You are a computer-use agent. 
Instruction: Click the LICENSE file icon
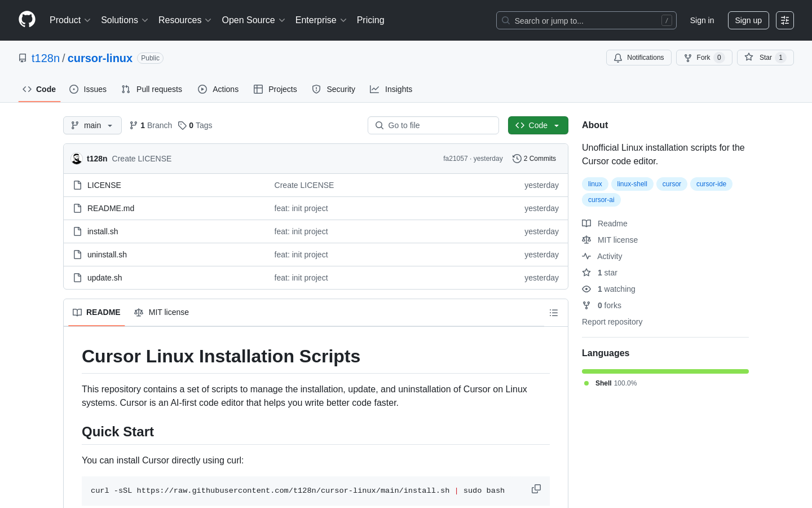(x=78, y=185)
